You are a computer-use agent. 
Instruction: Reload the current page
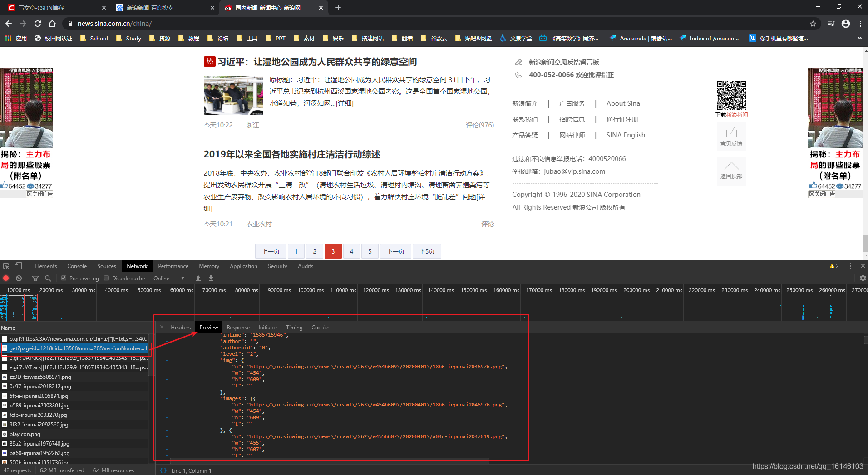tap(38, 24)
